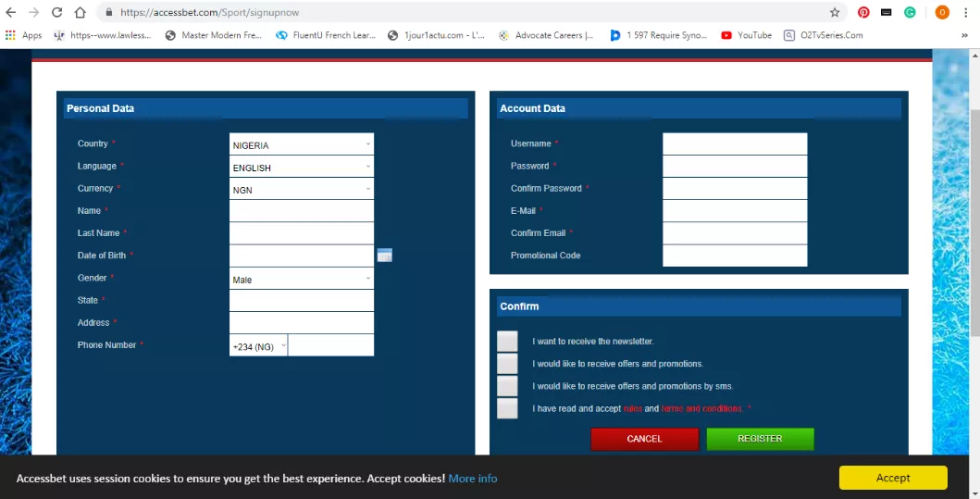Click the red CANCEL button
Image resolution: width=980 pixels, height=499 pixels.
[x=644, y=439]
